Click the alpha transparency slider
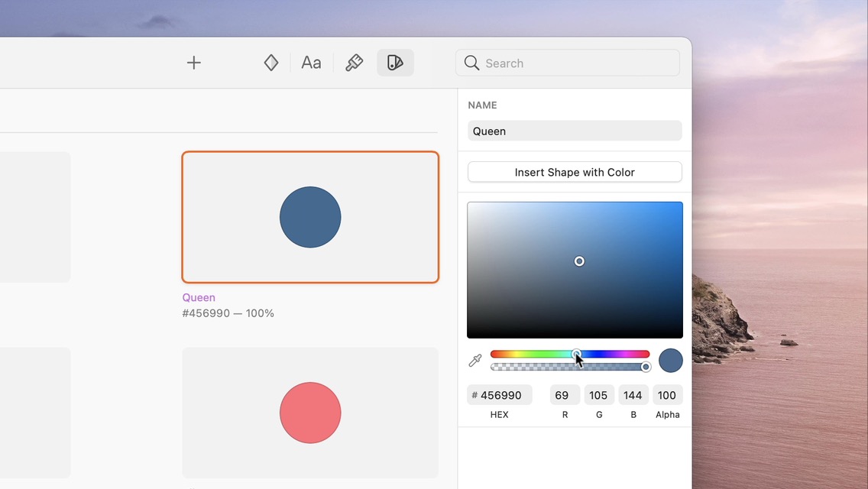Screen dimensions: 868x489 (x=568, y=367)
